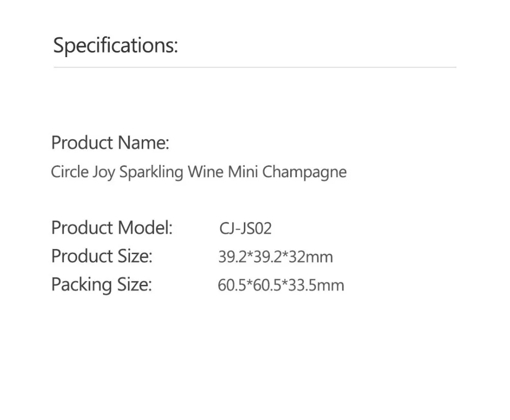Click the 60.5*60.5*33.5mm packing value
The height and width of the screenshot is (420, 510).
(x=281, y=286)
